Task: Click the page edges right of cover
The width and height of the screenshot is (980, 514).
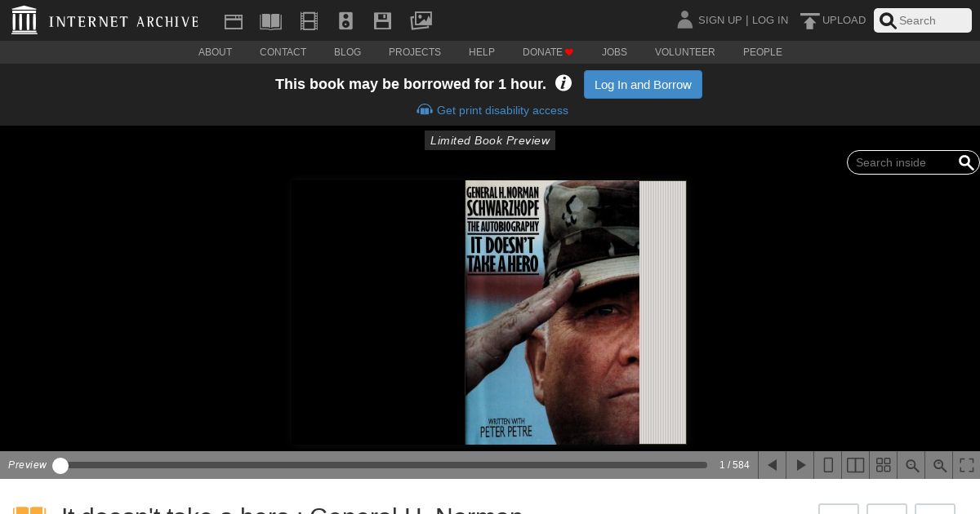Action: [x=662, y=312]
